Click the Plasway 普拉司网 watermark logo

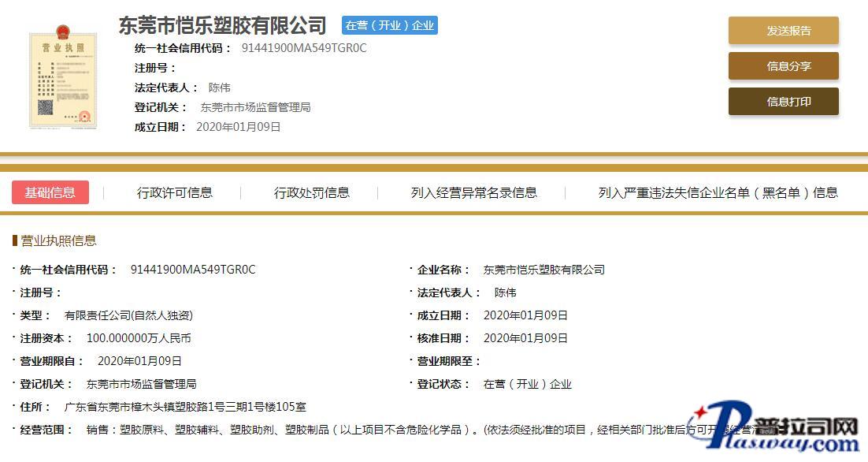click(x=776, y=430)
